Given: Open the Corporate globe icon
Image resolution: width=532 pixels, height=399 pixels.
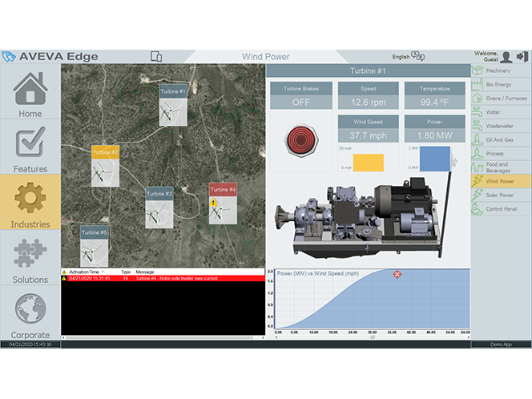Looking at the screenshot, I should pos(30,311).
